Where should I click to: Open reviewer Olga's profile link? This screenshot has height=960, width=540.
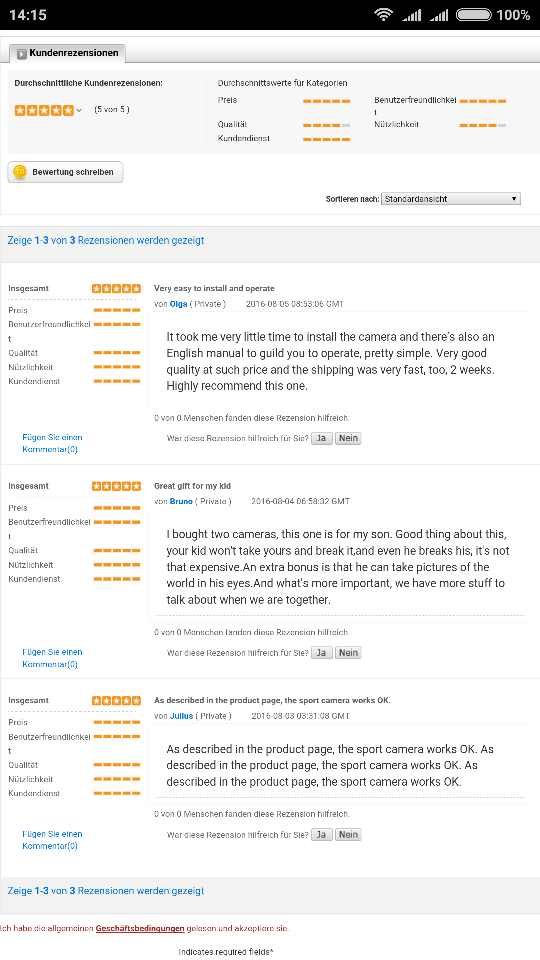pyautogui.click(x=178, y=304)
